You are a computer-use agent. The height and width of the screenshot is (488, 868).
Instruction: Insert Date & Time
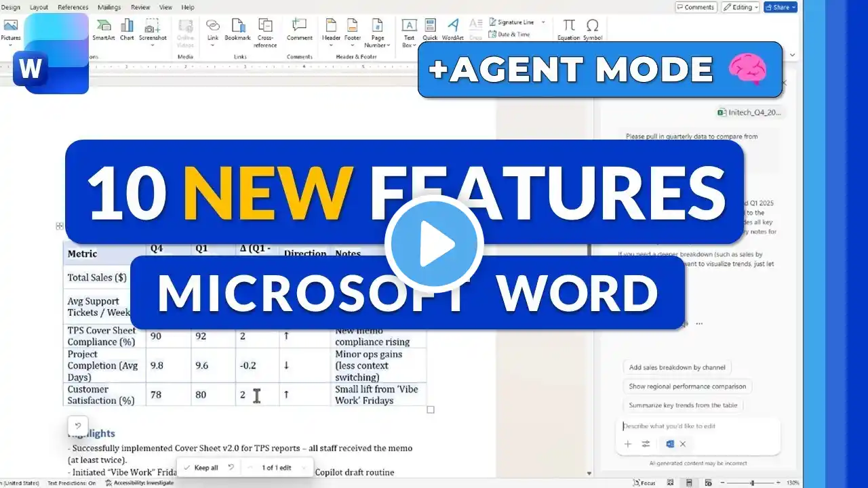[x=510, y=34]
